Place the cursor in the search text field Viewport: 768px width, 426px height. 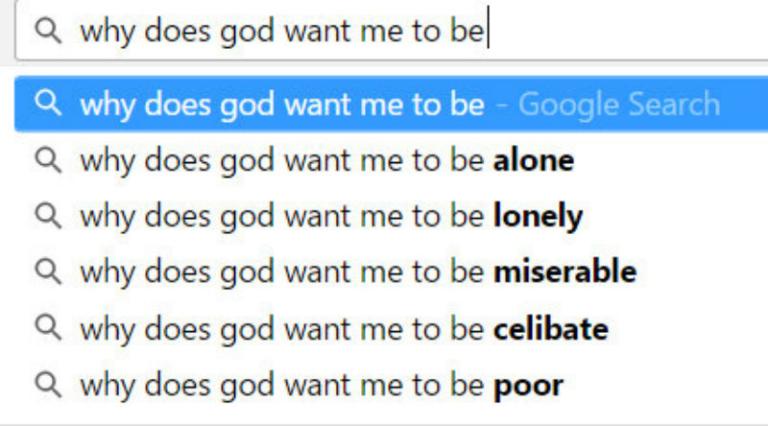[x=392, y=31]
